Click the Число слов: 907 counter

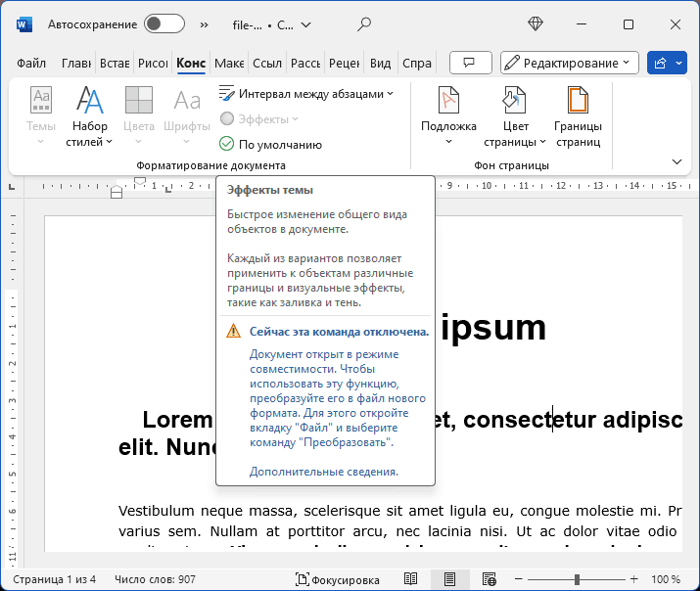coord(155,579)
